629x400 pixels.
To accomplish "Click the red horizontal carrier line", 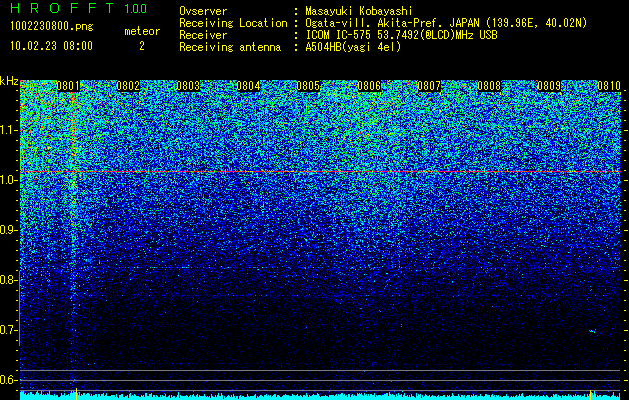I will pos(320,172).
